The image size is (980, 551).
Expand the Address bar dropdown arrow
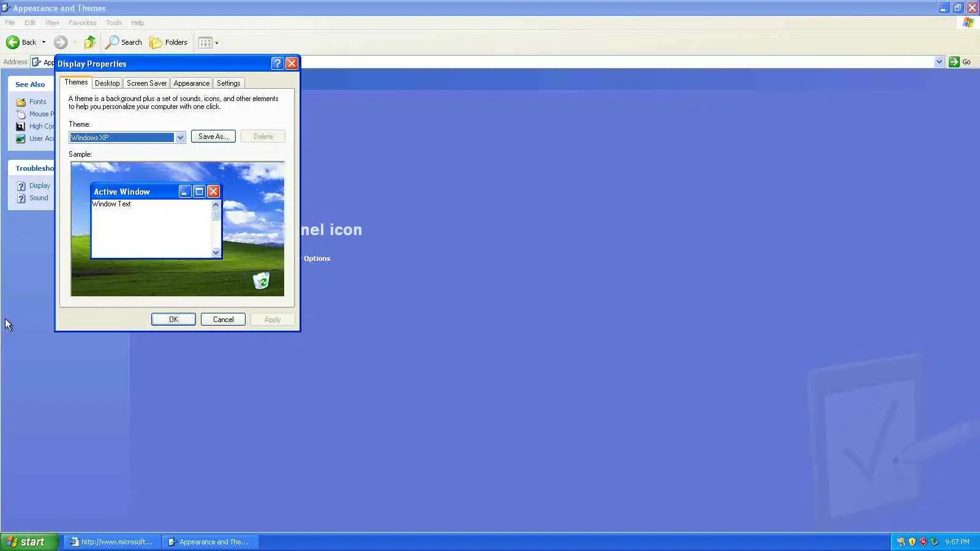pyautogui.click(x=939, y=62)
